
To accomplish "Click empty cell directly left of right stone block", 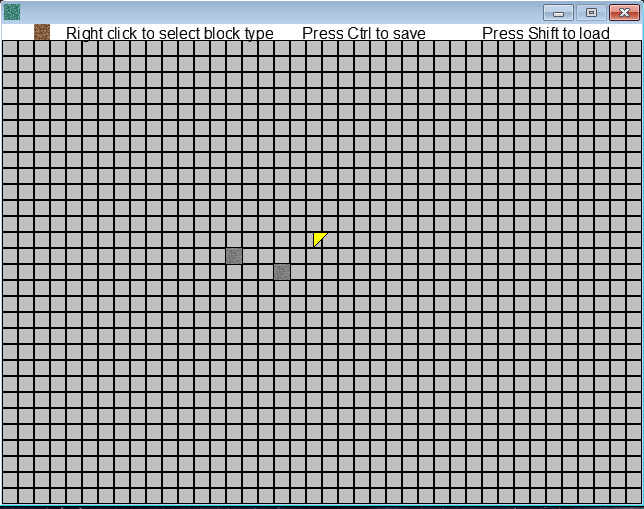I will coord(266,272).
